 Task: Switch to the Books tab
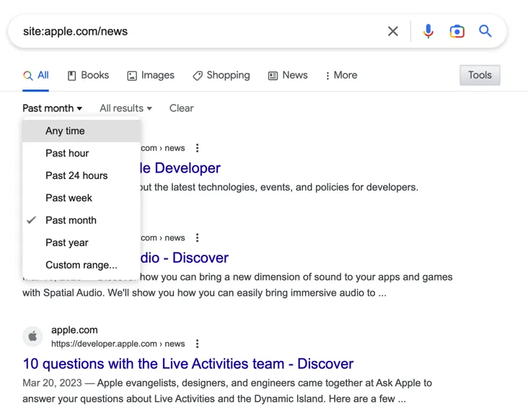[88, 75]
